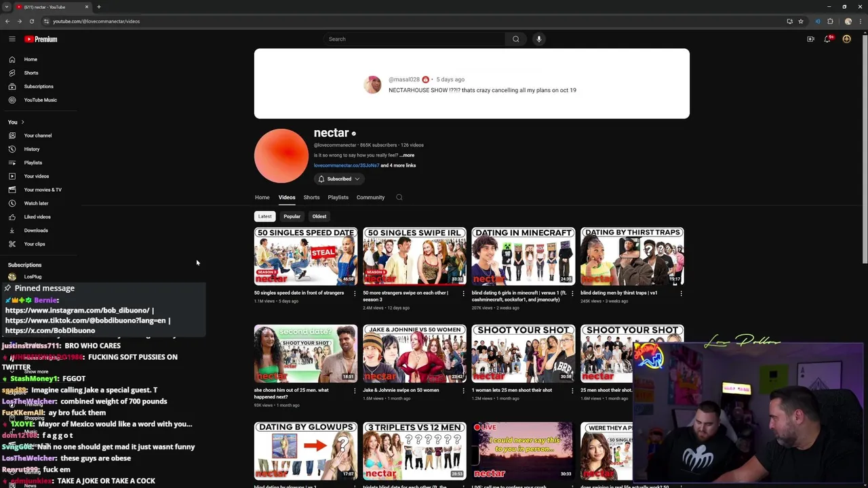868x488 pixels.
Task: Select the Latest sort chip
Action: (264, 216)
